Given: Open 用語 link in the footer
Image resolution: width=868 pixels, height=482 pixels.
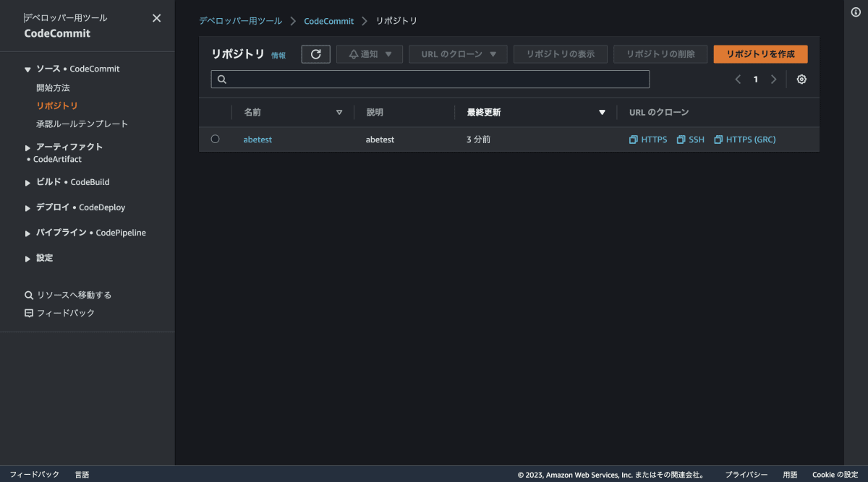Looking at the screenshot, I should click(790, 475).
